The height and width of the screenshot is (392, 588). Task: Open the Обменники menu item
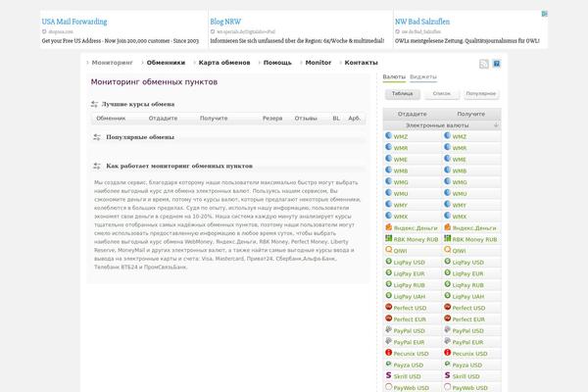point(166,63)
